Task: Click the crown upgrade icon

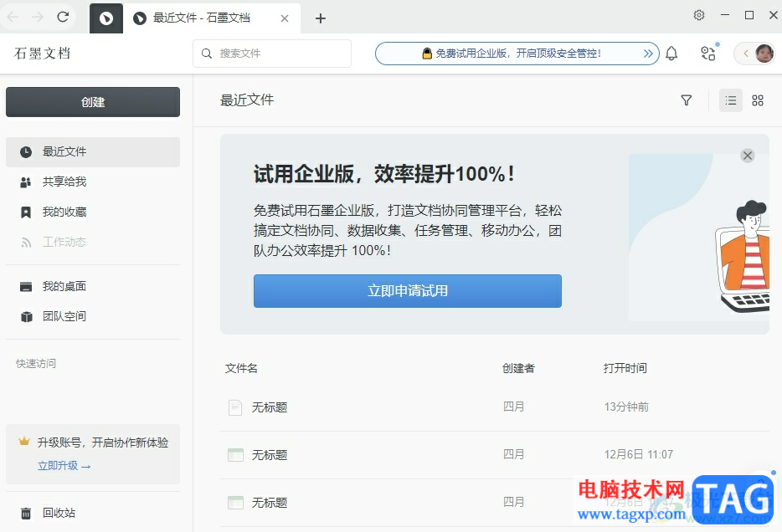Action: coord(24,442)
